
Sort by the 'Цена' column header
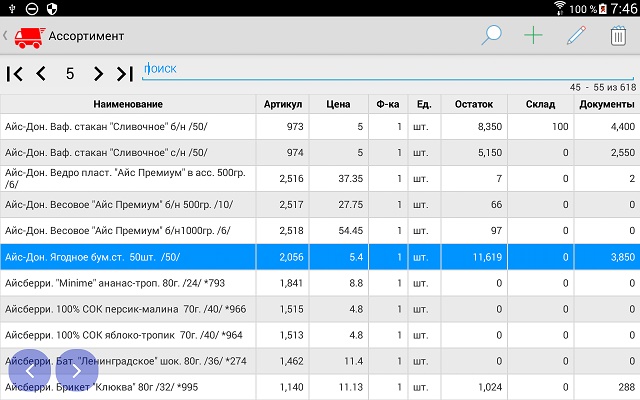point(338,104)
